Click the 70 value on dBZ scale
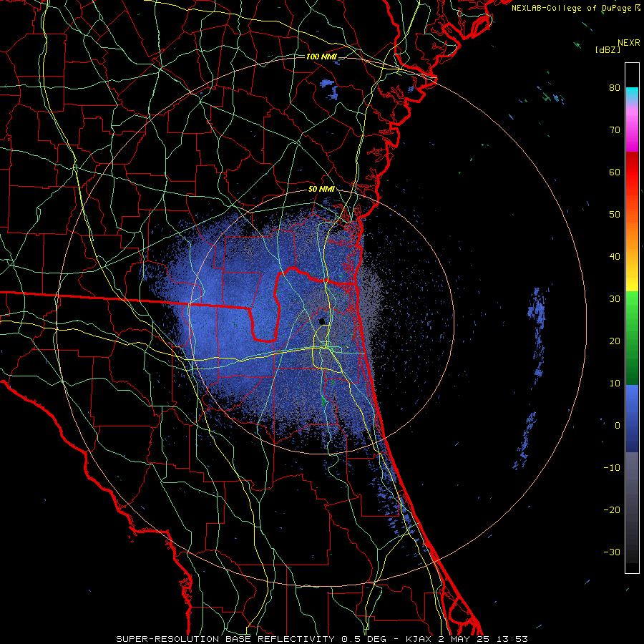 (x=615, y=130)
